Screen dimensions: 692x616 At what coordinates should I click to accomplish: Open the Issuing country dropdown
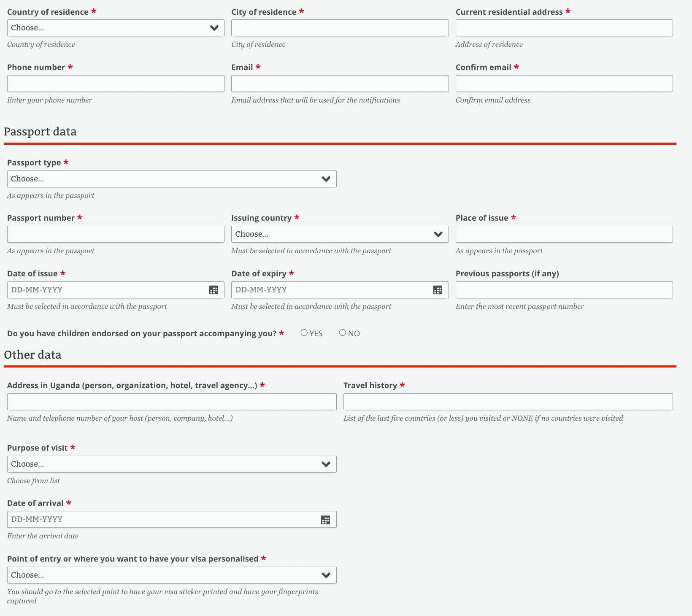(x=340, y=234)
